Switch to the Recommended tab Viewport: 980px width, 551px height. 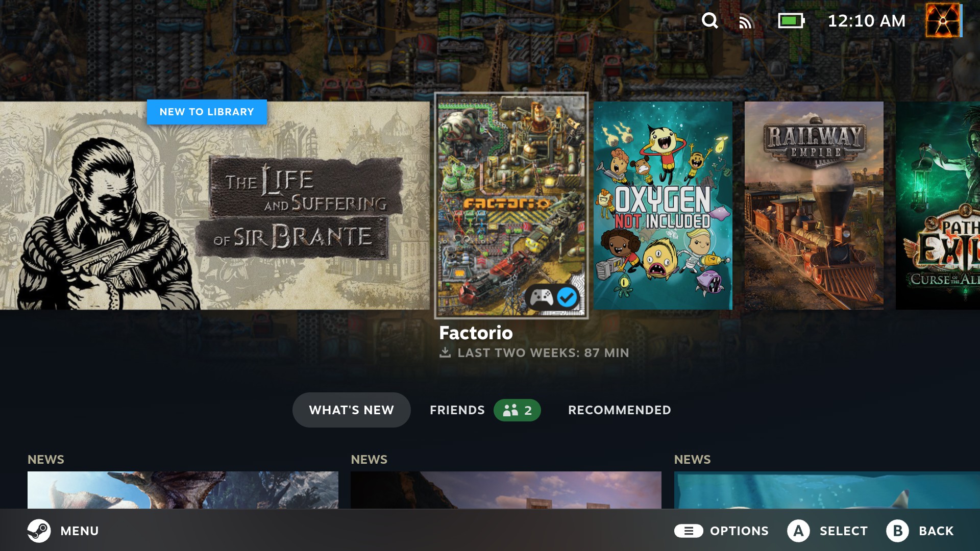point(620,410)
